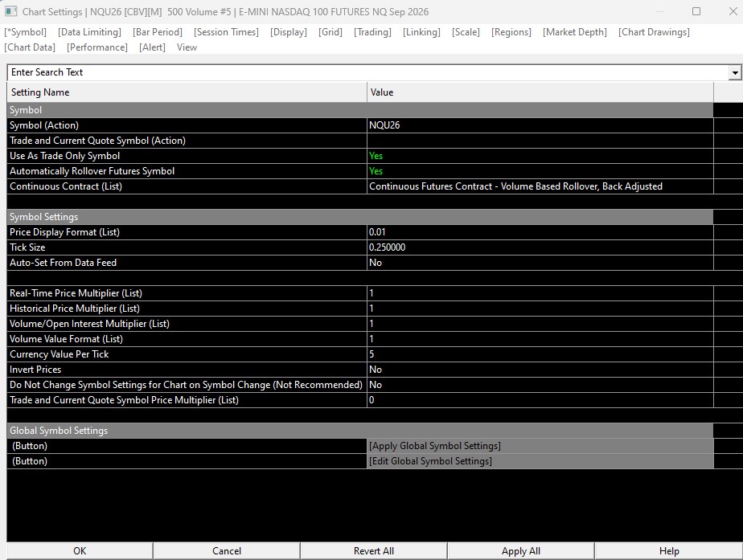The width and height of the screenshot is (743, 560).
Task: Switch to the Market Depth tab
Action: (x=575, y=32)
